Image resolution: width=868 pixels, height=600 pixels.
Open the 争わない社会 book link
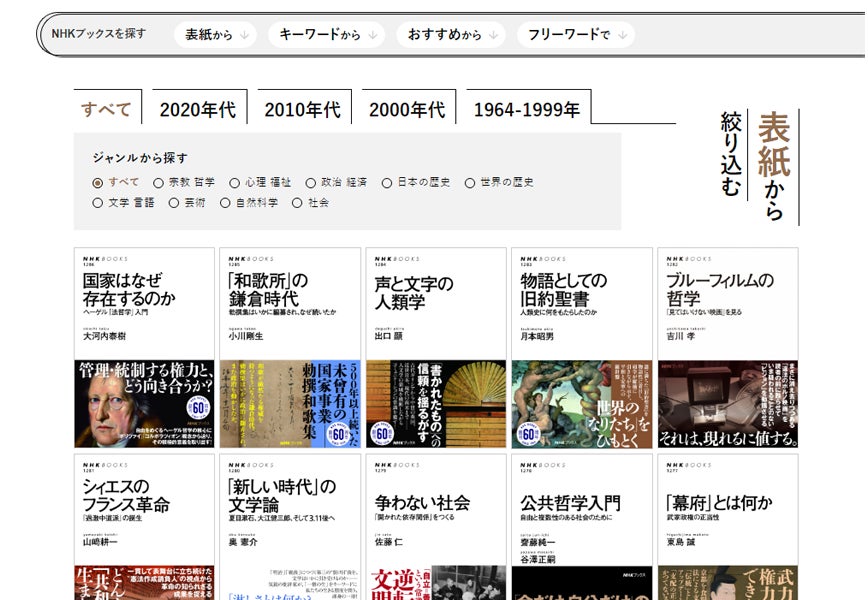tap(435, 527)
